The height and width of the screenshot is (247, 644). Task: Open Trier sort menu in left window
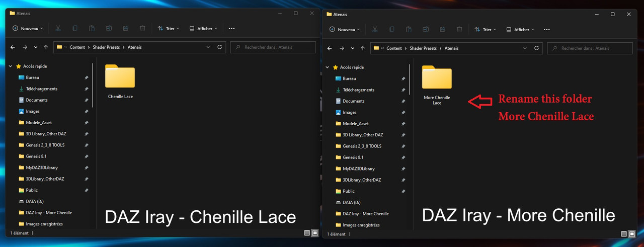169,29
